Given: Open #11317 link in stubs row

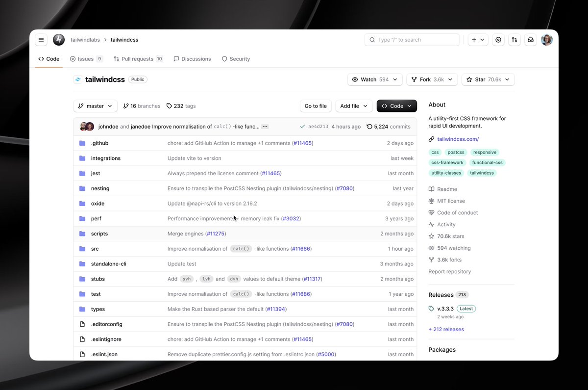Looking at the screenshot, I should 312,279.
